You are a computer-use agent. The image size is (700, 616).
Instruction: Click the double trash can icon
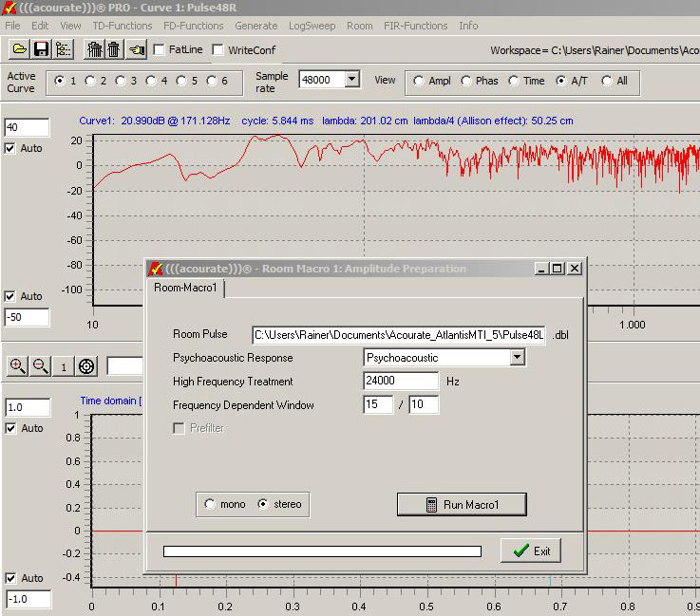point(94,49)
